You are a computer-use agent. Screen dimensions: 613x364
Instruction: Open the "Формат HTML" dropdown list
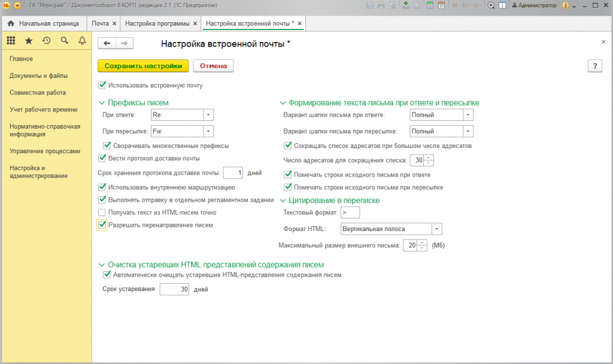436,229
